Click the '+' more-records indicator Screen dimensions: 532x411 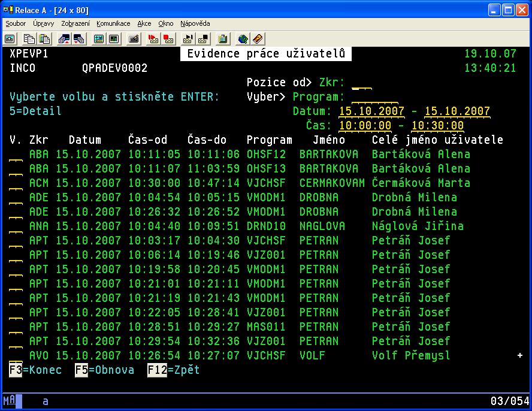click(x=520, y=355)
